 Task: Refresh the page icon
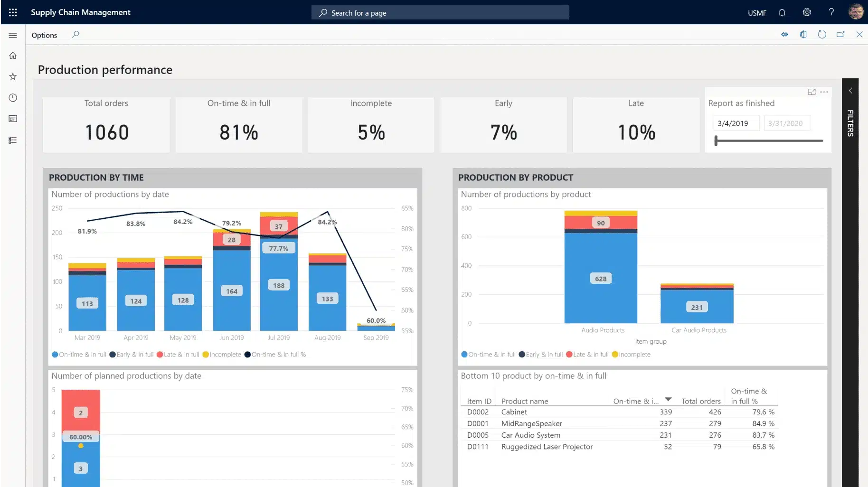[x=822, y=35]
